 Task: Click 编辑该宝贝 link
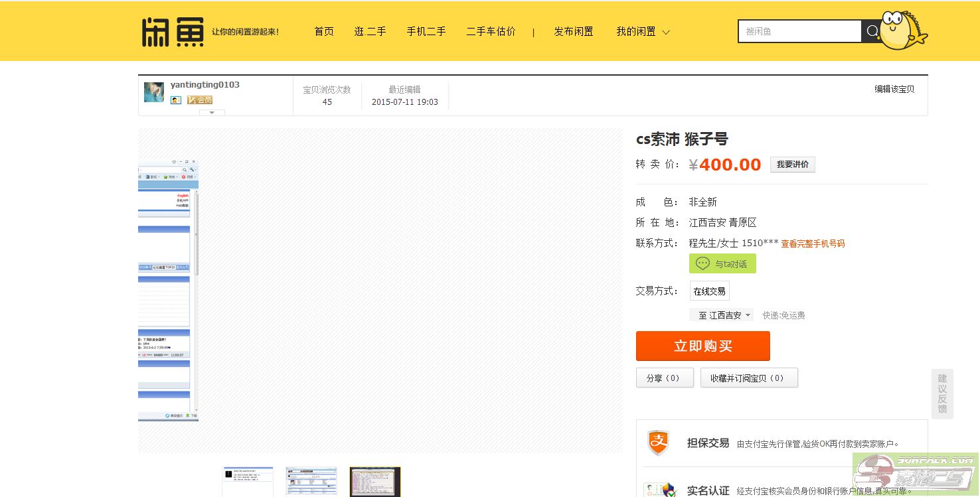894,89
